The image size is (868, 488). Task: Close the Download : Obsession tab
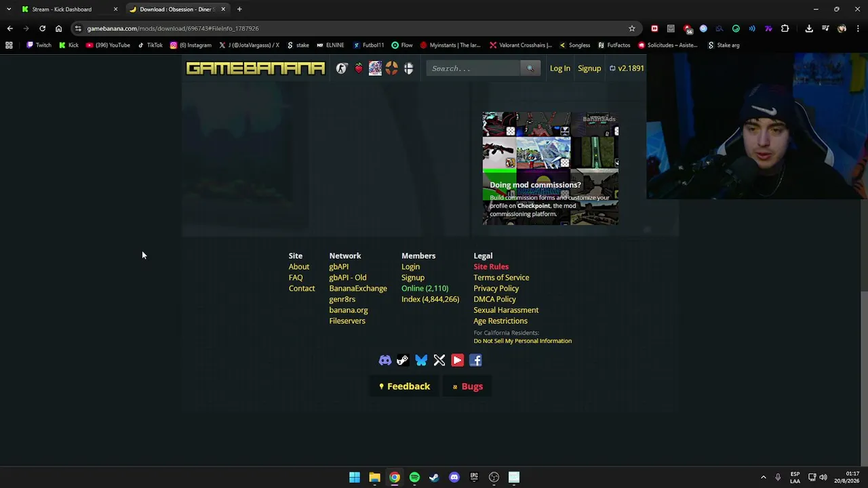click(223, 9)
